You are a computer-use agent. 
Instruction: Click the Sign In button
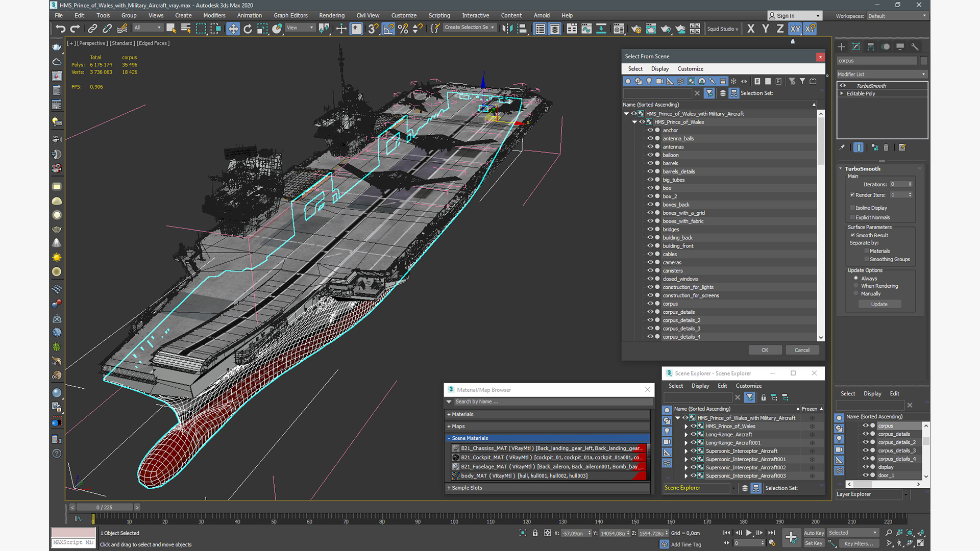(x=795, y=16)
